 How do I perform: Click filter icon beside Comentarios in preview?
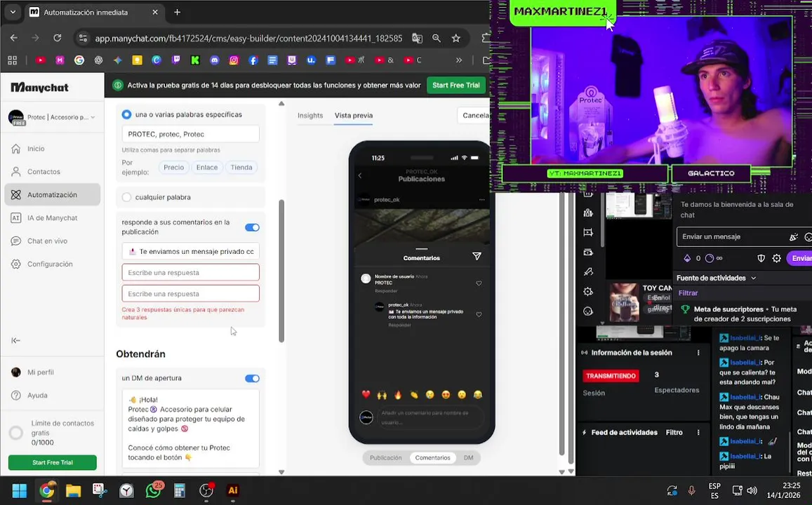(477, 256)
